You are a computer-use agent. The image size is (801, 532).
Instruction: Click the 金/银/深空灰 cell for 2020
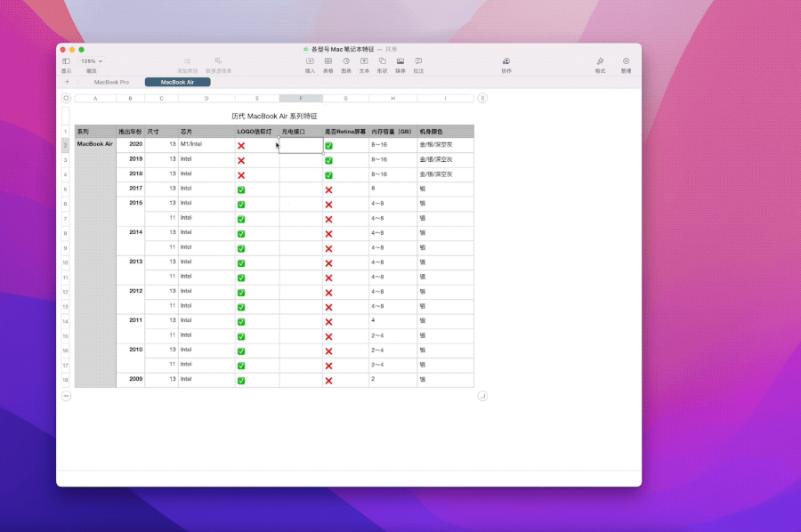tap(446, 145)
